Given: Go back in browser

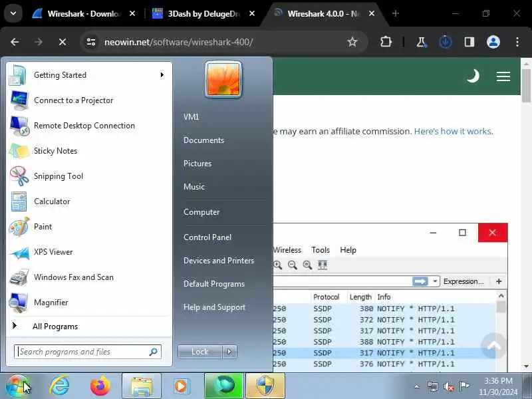Looking at the screenshot, I should tap(15, 42).
